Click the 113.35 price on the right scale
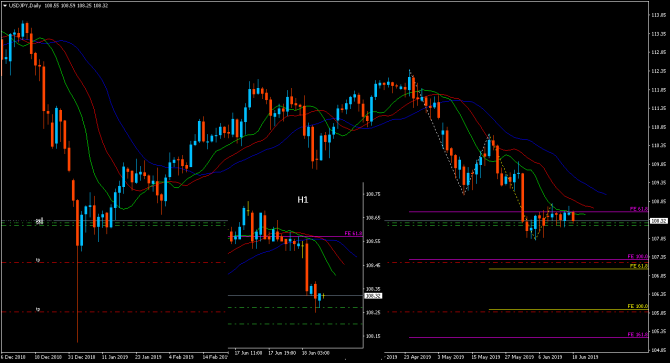The width and height of the screenshot is (670, 363). [x=658, y=34]
